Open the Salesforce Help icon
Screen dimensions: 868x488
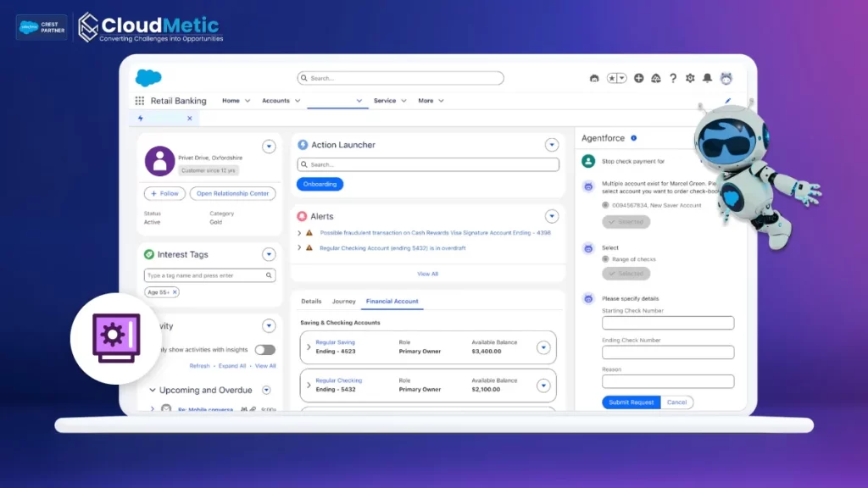point(673,78)
